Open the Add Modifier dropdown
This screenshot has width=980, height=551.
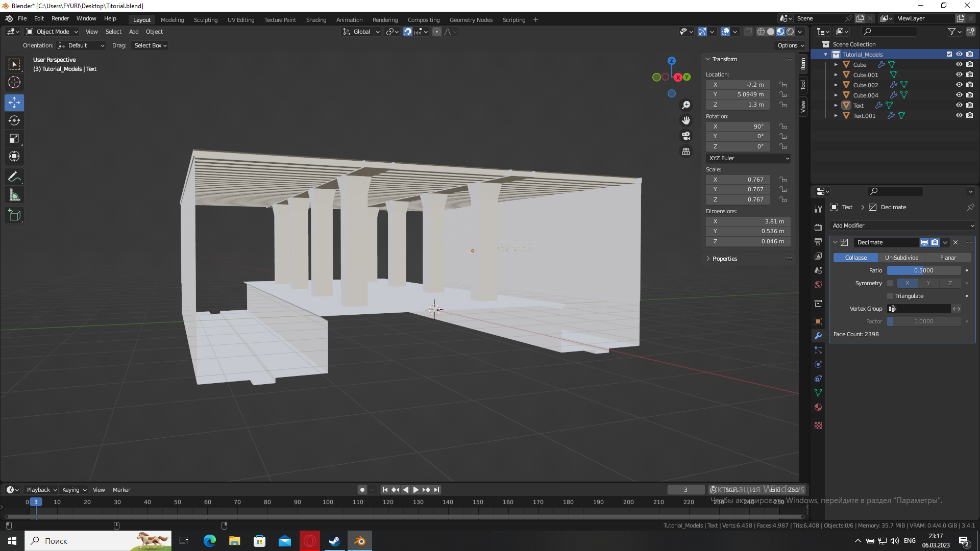coord(902,226)
